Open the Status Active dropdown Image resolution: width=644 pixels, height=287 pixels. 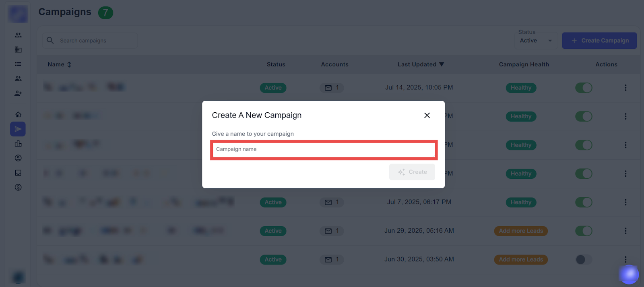coord(536,41)
